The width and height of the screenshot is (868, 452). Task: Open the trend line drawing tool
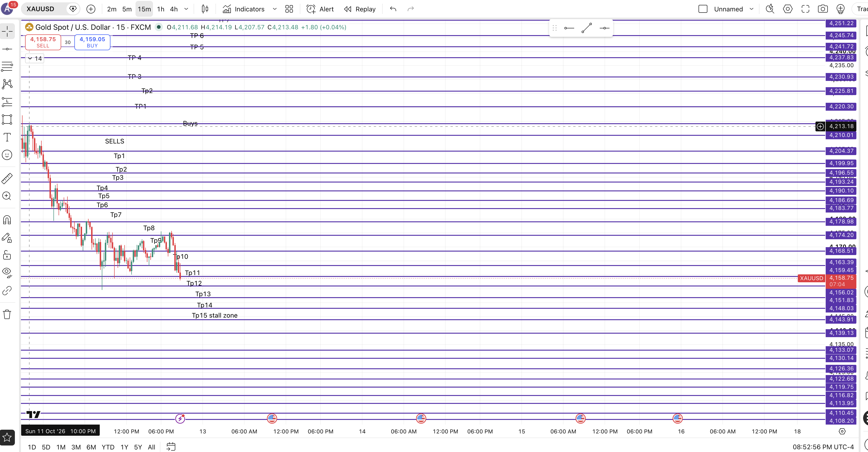[x=7, y=49]
